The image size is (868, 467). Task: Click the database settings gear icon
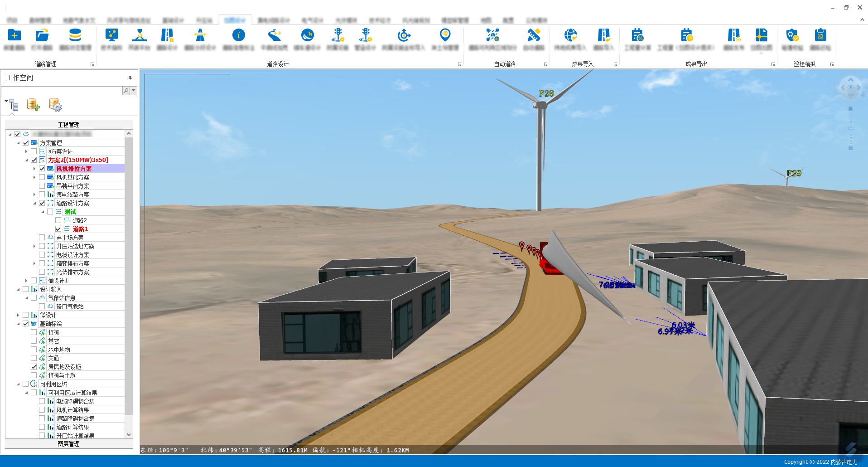tap(55, 105)
